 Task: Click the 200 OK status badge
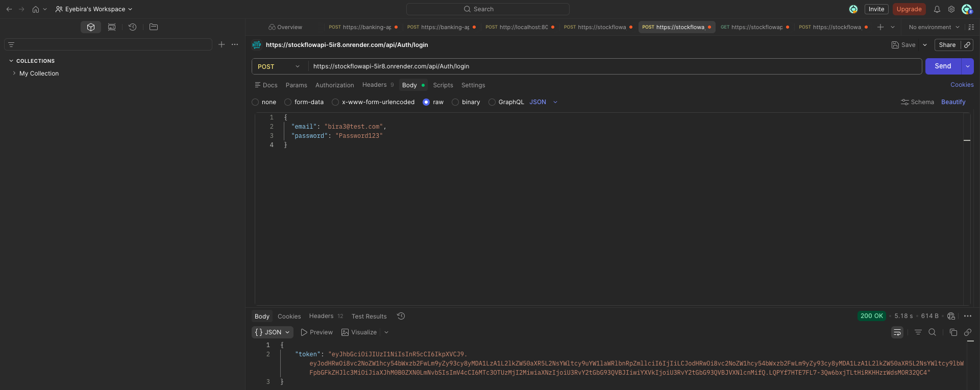(872, 316)
